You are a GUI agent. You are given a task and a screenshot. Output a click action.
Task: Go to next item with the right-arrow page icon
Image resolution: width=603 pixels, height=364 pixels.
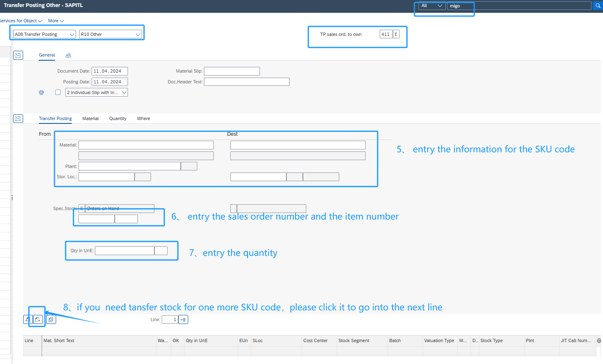click(38, 319)
